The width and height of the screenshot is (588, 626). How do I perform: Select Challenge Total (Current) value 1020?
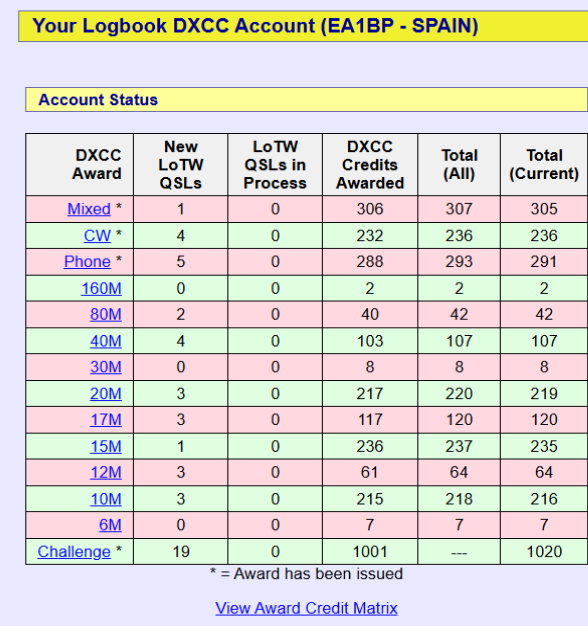pyautogui.click(x=544, y=551)
